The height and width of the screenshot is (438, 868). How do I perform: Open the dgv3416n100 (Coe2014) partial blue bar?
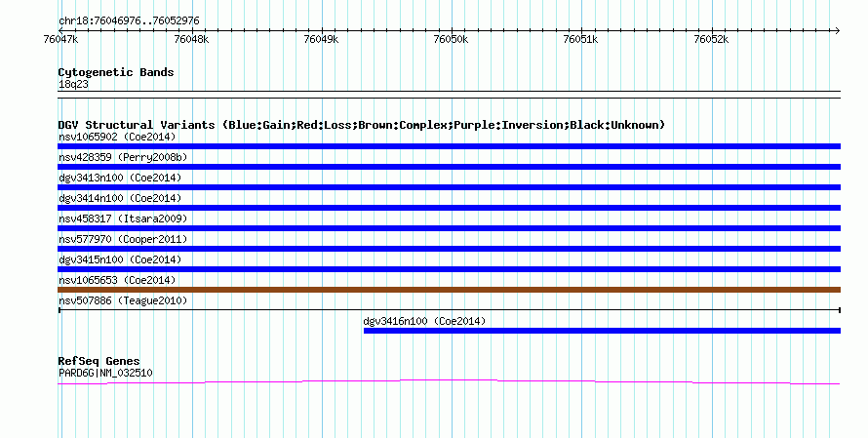(x=603, y=331)
